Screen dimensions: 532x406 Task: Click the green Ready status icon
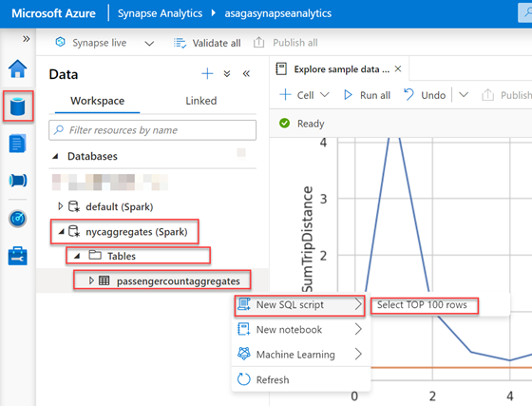click(284, 124)
